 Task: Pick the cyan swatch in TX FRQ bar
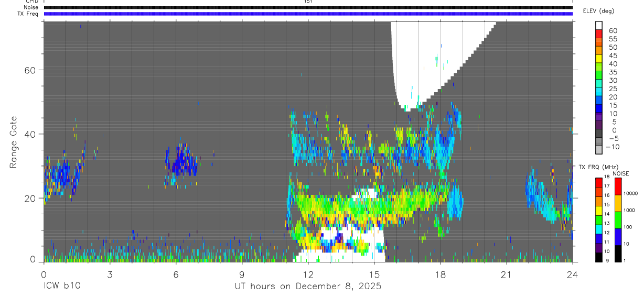click(599, 229)
